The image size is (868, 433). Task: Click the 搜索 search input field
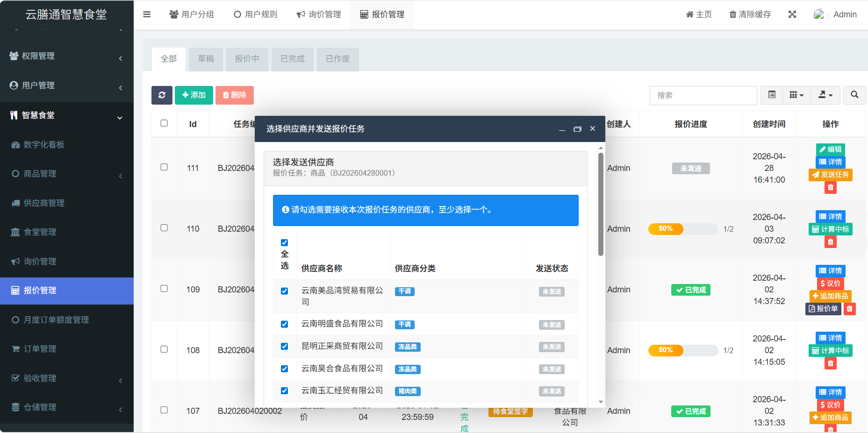point(703,95)
